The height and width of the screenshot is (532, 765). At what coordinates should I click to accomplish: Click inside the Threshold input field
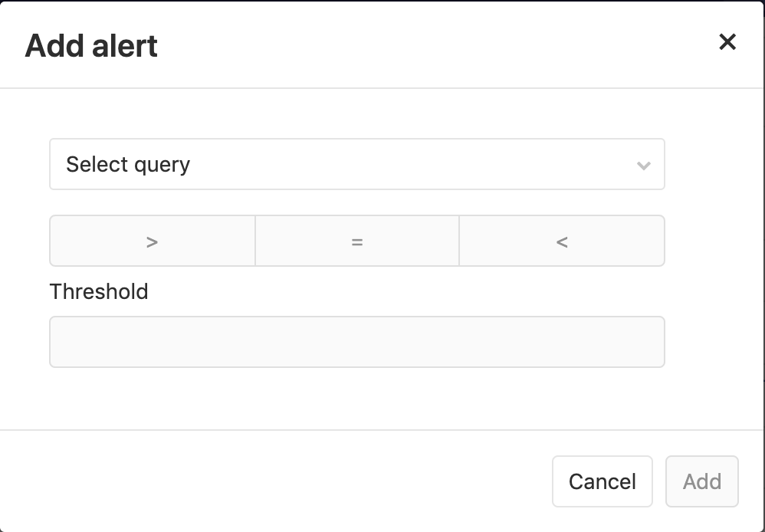coord(357,341)
